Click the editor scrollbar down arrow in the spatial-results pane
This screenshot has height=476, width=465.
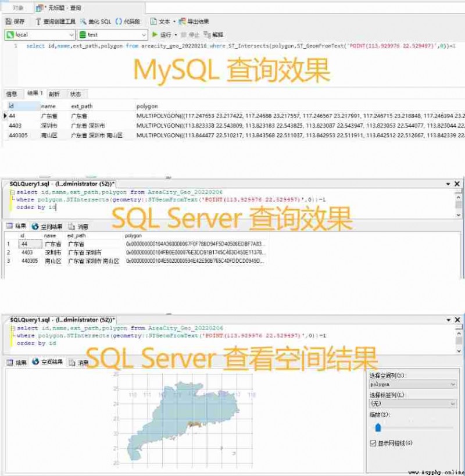tap(459, 351)
